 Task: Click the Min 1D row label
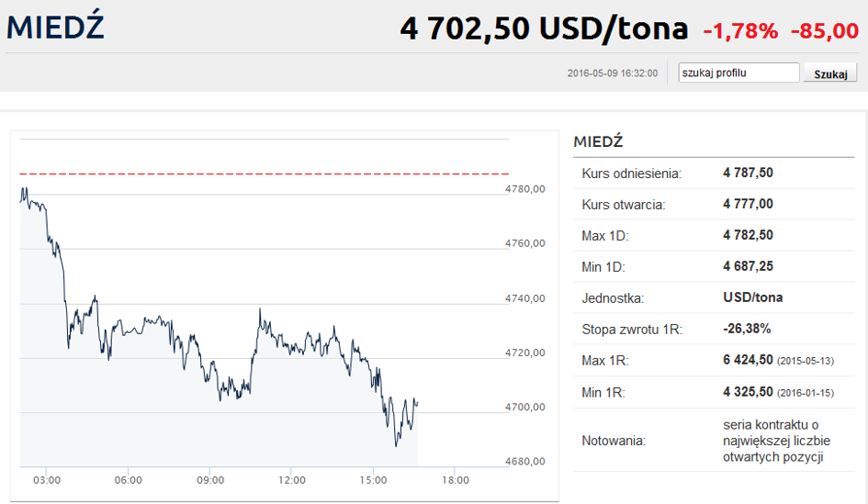pos(603,267)
